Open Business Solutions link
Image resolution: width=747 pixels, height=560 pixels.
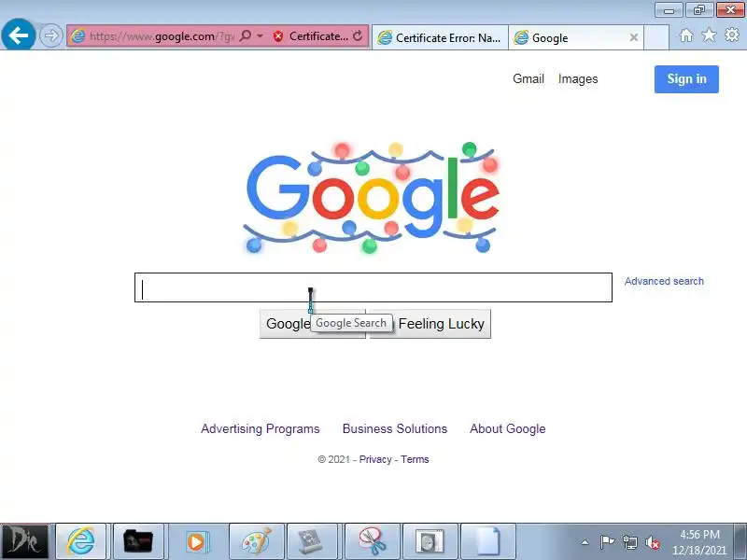coord(395,428)
